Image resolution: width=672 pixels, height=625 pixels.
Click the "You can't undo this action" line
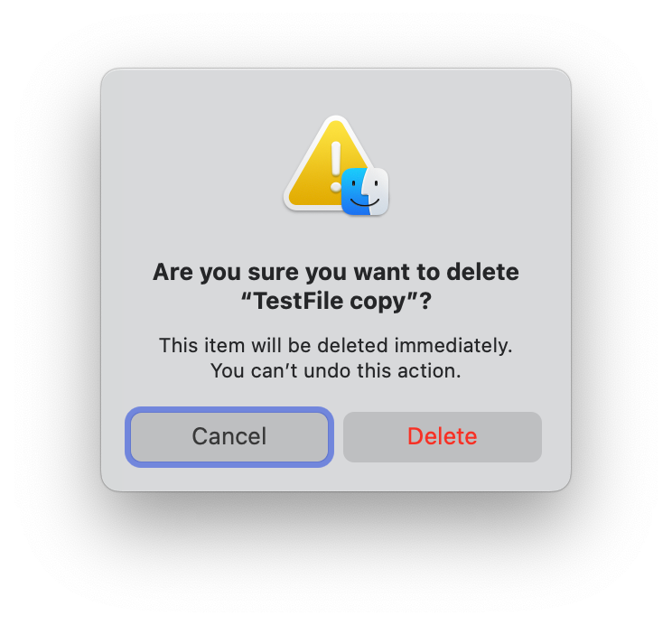coord(335,370)
